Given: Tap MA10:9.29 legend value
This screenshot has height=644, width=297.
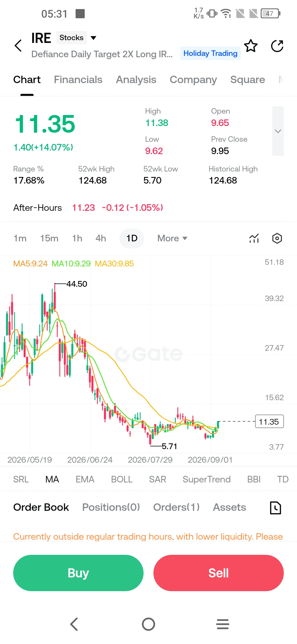Looking at the screenshot, I should coord(71,264).
